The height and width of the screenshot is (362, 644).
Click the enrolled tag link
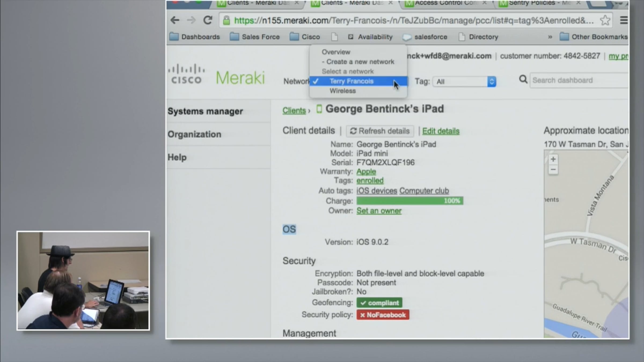click(370, 181)
